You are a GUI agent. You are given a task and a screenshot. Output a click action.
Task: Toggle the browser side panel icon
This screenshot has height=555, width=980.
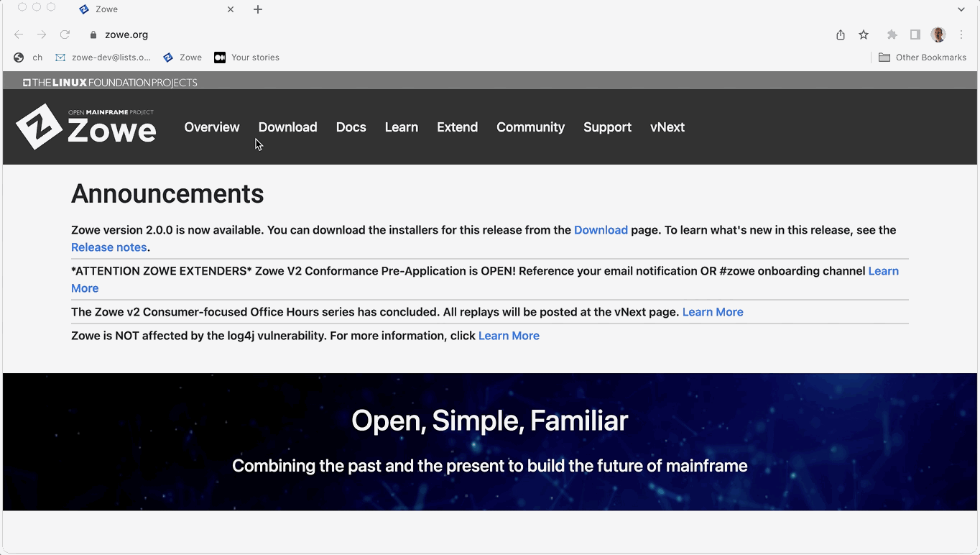(x=915, y=35)
